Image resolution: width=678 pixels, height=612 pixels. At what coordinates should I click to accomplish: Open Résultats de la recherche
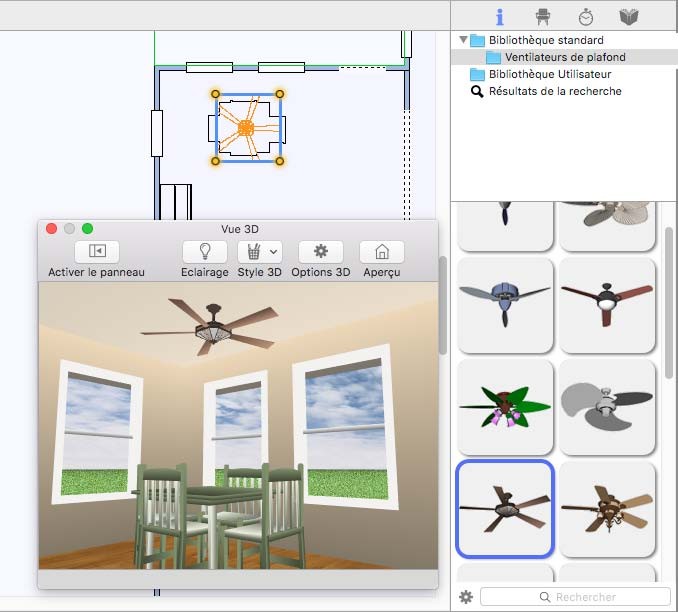coord(554,91)
